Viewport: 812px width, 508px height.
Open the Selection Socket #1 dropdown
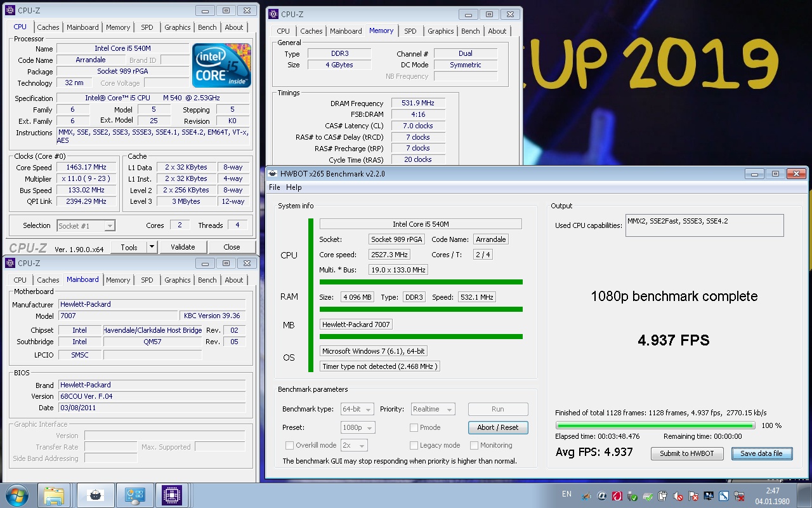86,225
